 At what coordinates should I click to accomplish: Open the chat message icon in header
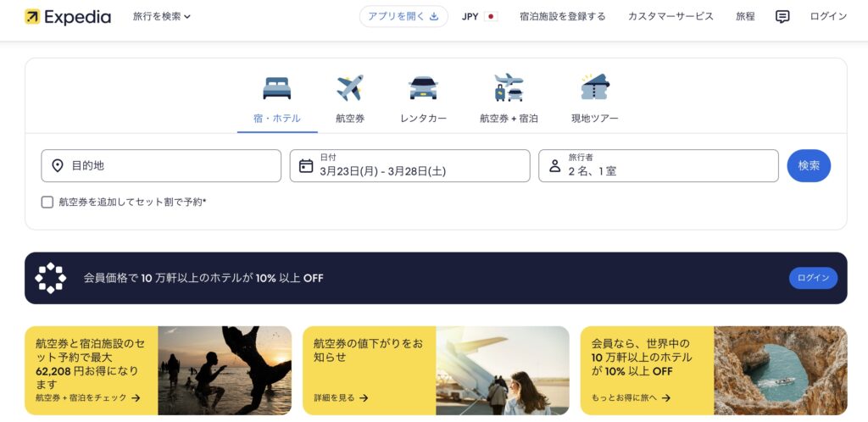click(782, 17)
